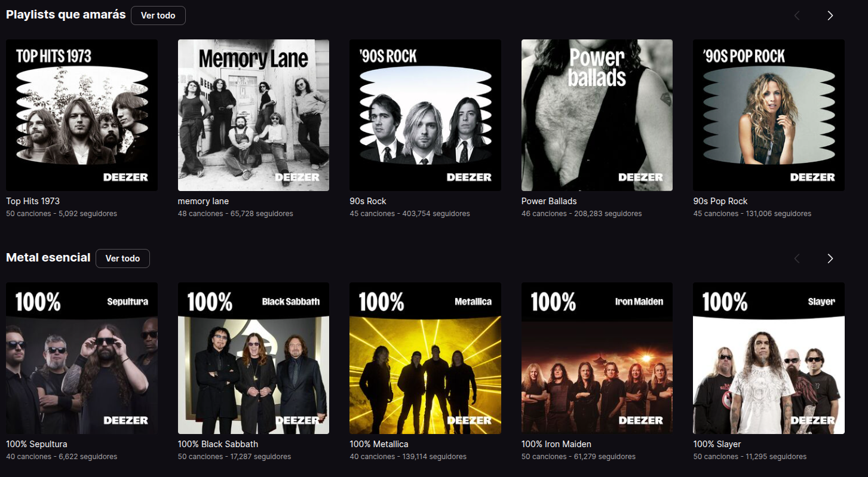Click the '100% Slayer' title text
868x477 pixels.
[717, 444]
